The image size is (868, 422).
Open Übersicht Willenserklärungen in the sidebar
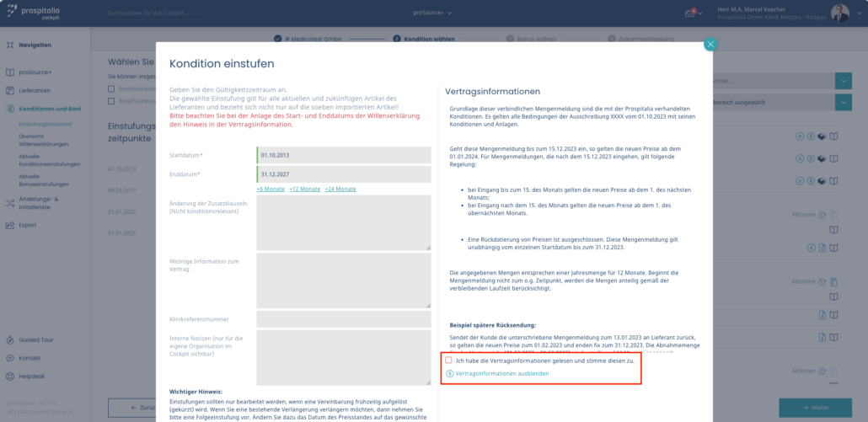(x=44, y=141)
